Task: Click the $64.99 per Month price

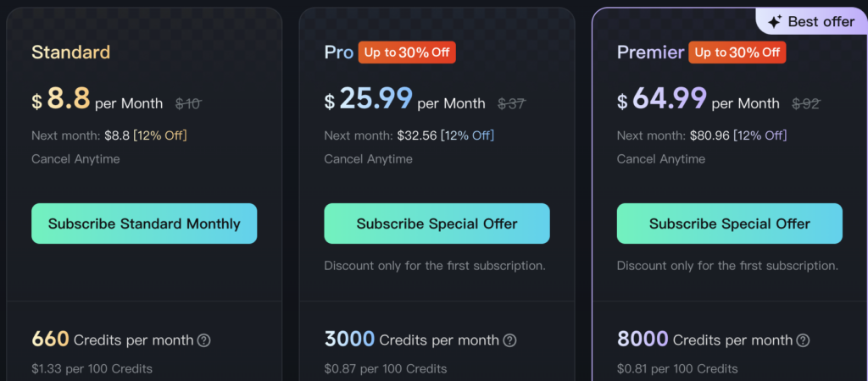Action: 698,101
